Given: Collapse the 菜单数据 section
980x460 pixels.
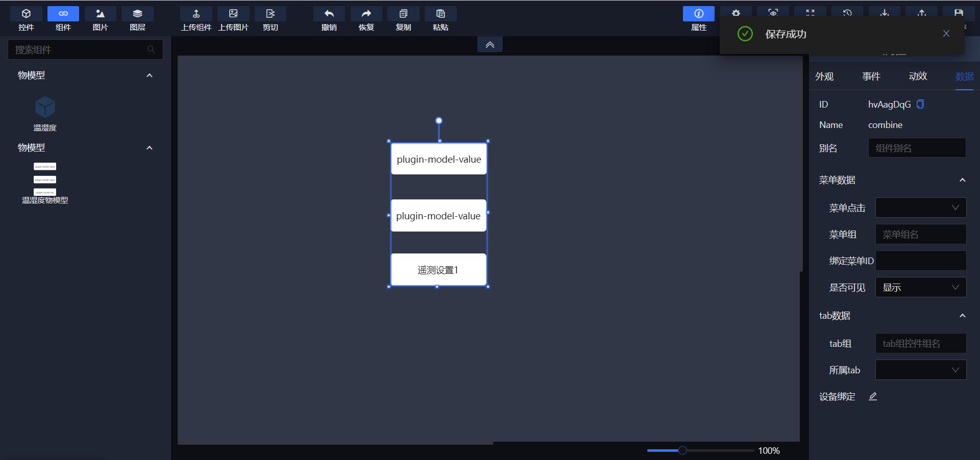Looking at the screenshot, I should 963,180.
